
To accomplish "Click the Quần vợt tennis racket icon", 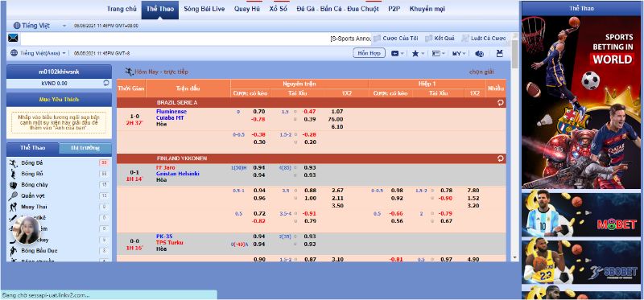I will (x=13, y=195).
